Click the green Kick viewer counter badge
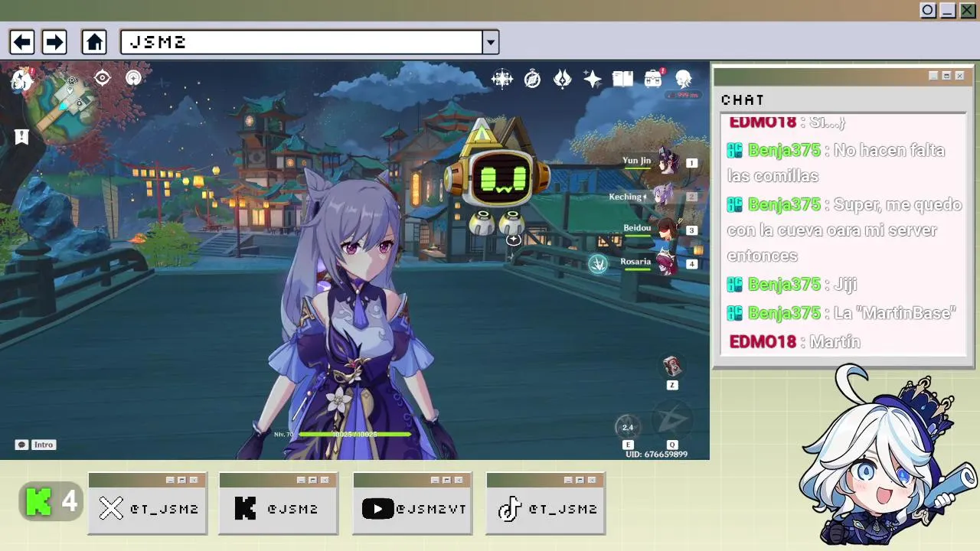The width and height of the screenshot is (980, 551). (x=51, y=502)
